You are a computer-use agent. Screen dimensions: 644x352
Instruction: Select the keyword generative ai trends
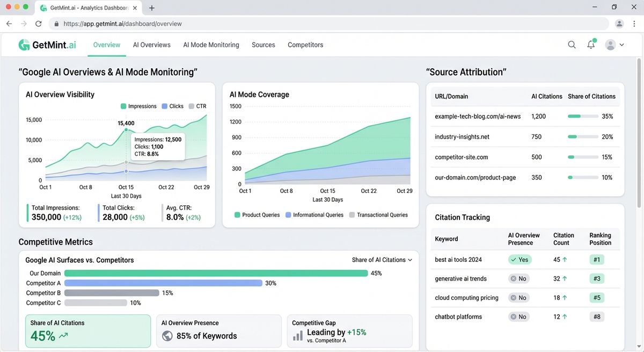coord(460,278)
